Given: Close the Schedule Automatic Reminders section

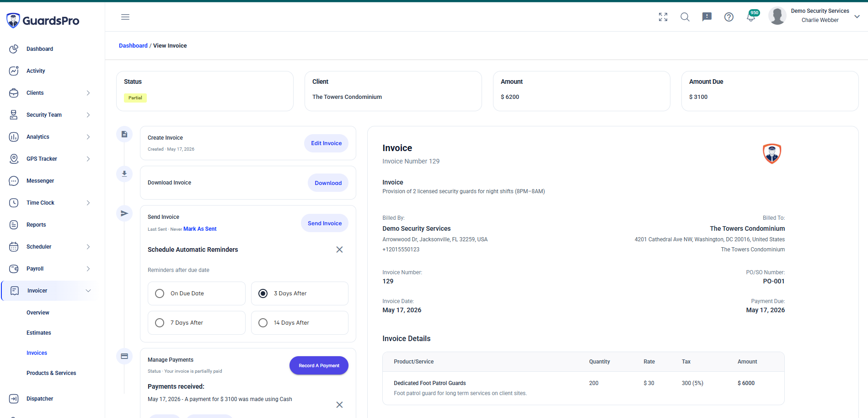Looking at the screenshot, I should pos(339,250).
